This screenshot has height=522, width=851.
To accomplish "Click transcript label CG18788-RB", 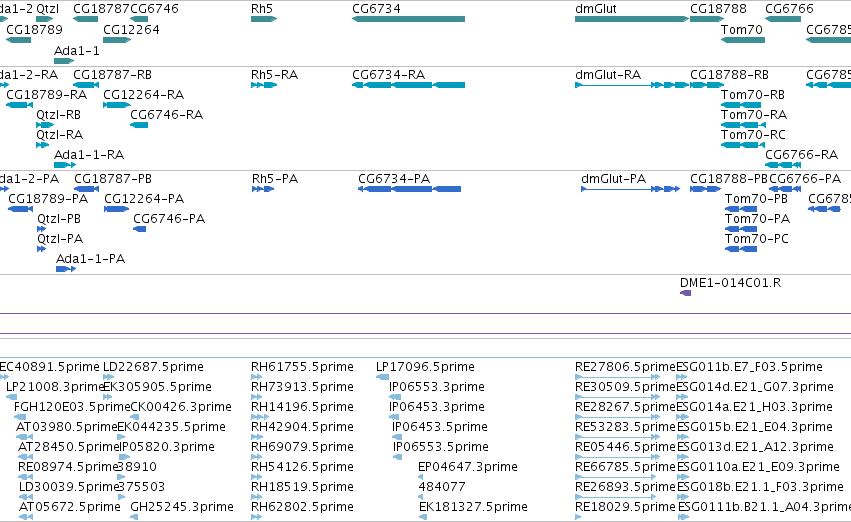I will pos(729,75).
